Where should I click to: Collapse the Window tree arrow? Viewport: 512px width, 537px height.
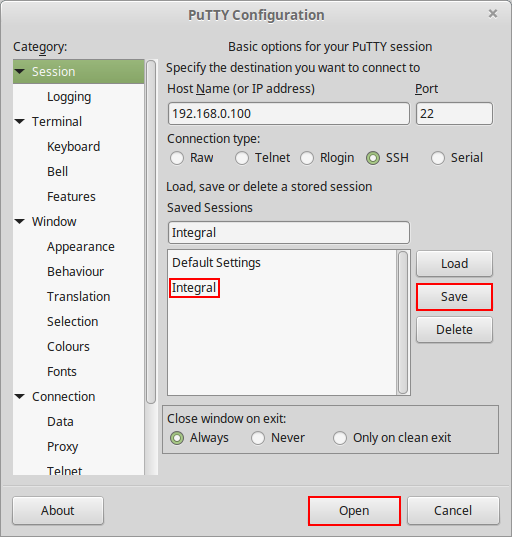pos(20,222)
